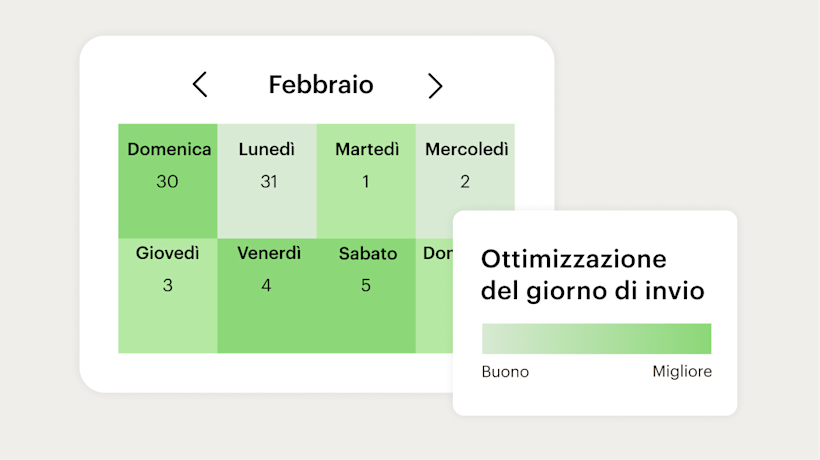Screen dimensions: 820x460
Task: Click the number 4 under Venerdì
Action: (x=266, y=286)
